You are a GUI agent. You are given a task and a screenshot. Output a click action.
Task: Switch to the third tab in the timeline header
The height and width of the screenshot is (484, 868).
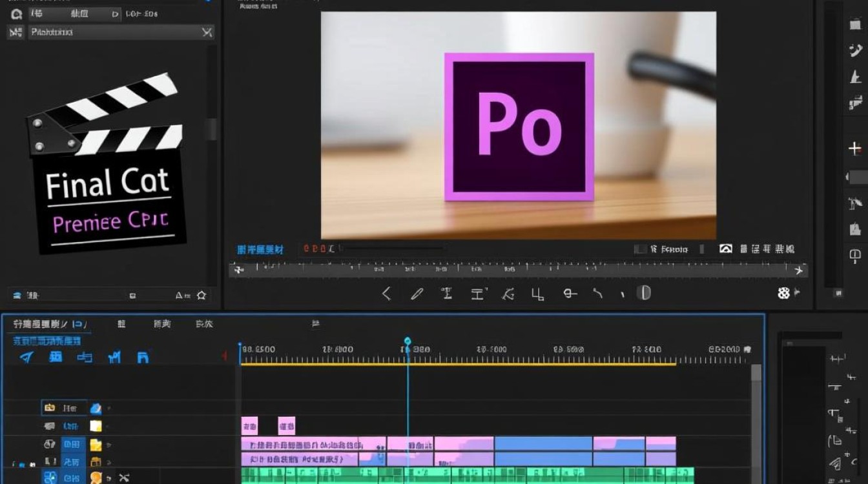click(162, 324)
